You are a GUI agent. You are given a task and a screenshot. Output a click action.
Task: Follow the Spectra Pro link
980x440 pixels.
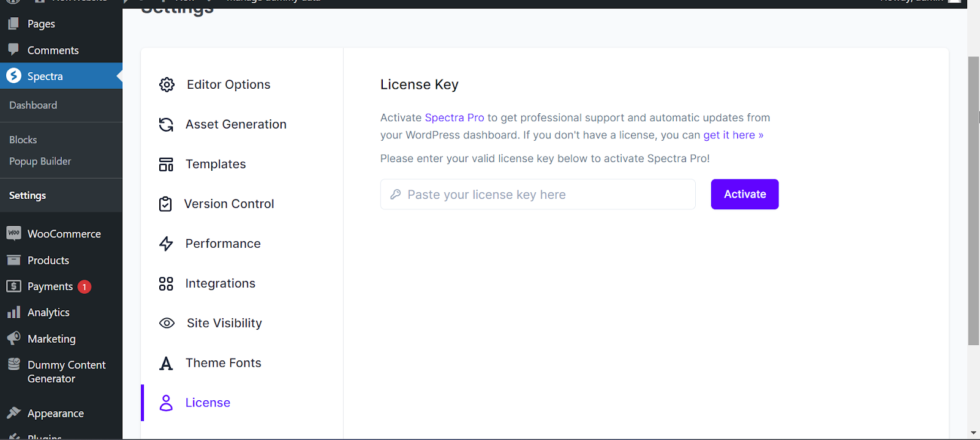click(x=454, y=117)
